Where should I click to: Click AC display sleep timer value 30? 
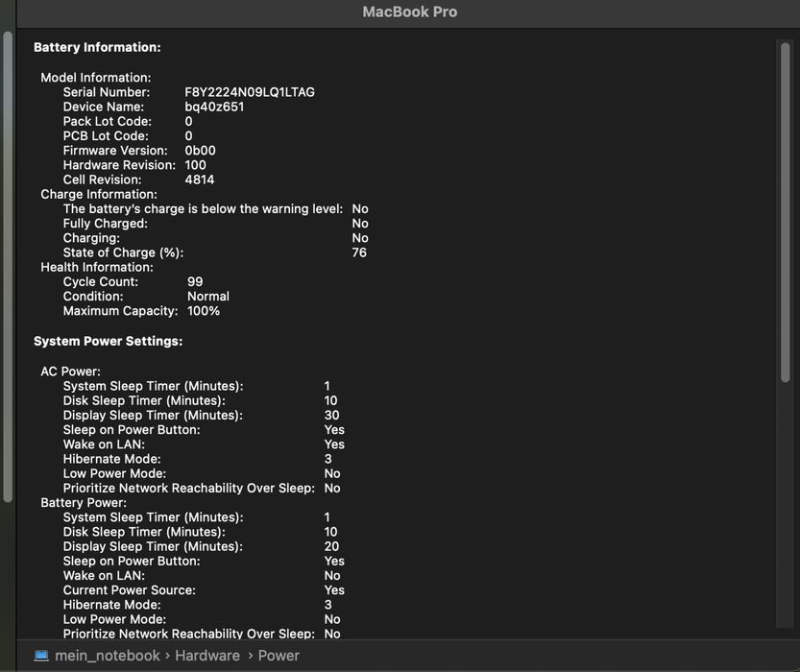coord(331,415)
